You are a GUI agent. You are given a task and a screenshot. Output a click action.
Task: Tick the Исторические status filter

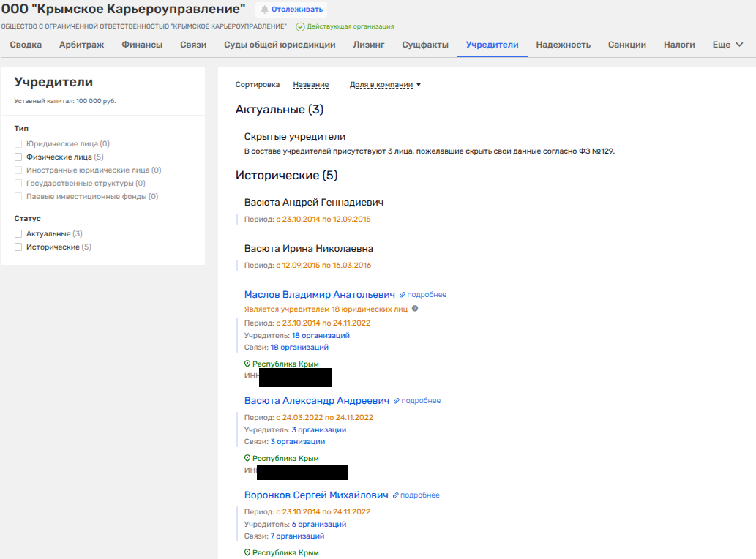[19, 247]
